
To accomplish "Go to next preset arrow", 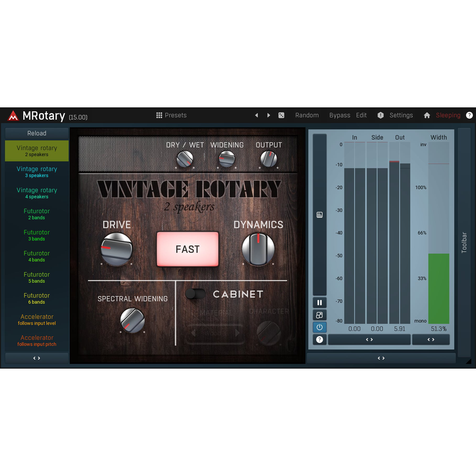I will coord(269,115).
